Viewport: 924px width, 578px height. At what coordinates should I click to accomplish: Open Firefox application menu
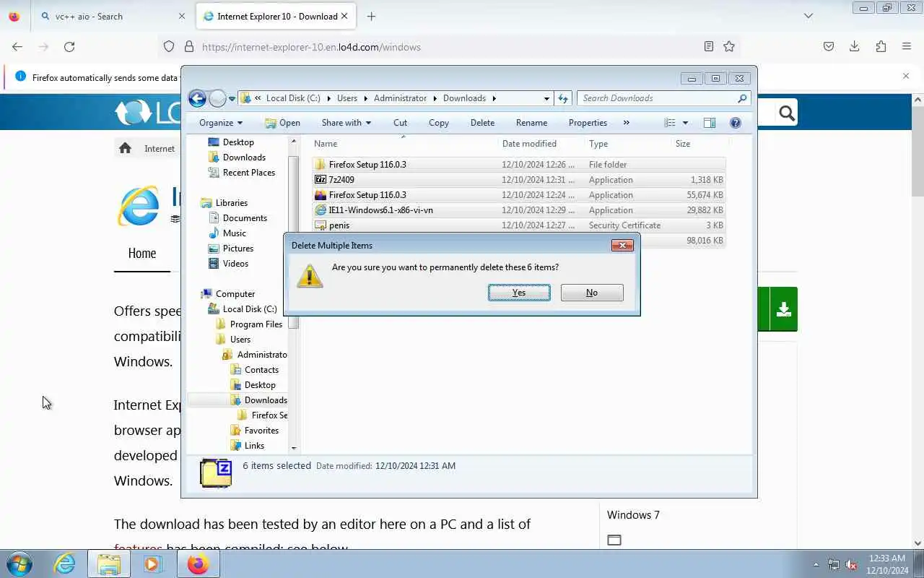(907, 47)
